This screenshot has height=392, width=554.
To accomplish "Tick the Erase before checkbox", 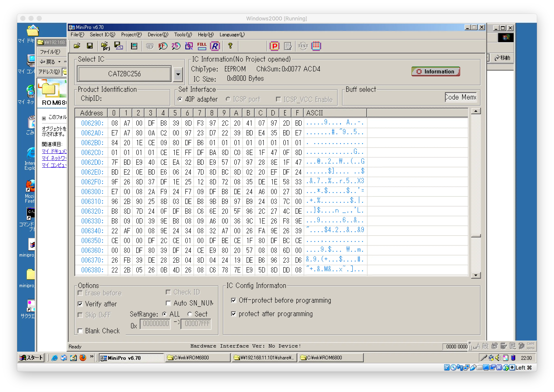I will (80, 293).
